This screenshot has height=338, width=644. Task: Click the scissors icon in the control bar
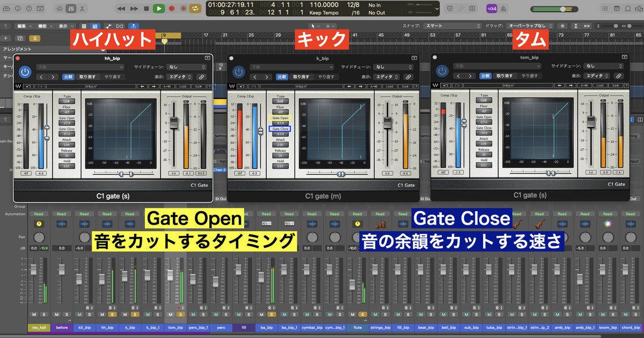[81, 8]
